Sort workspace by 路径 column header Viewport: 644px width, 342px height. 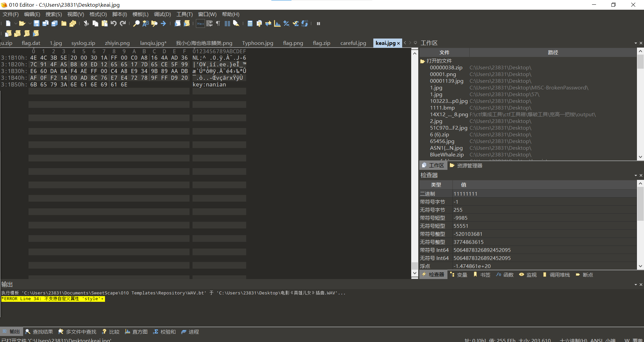pyautogui.click(x=553, y=53)
